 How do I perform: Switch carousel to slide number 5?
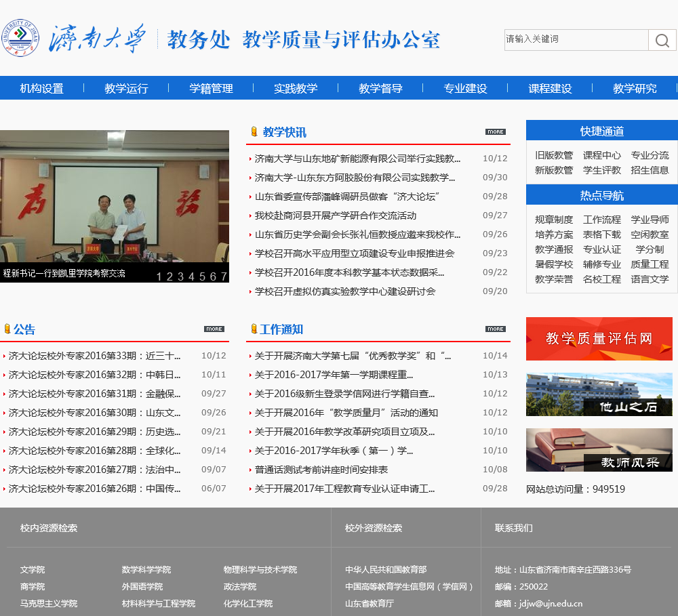click(x=202, y=276)
